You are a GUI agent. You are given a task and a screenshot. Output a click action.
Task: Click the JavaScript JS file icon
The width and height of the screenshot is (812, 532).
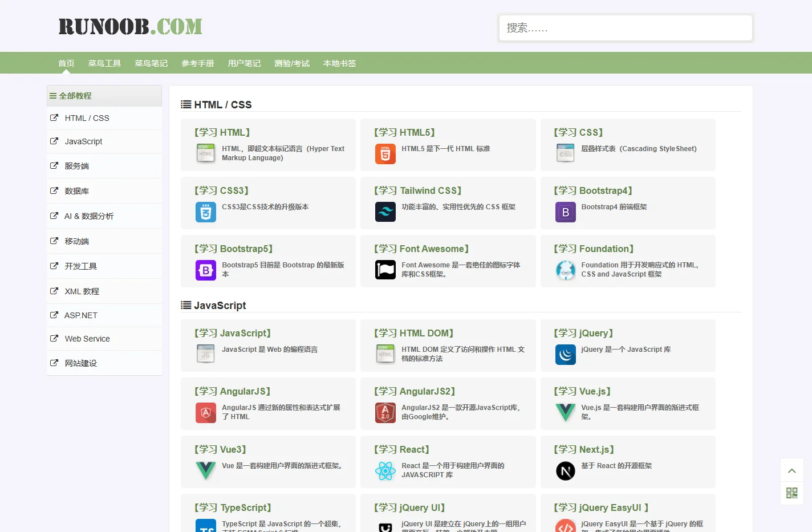click(x=205, y=355)
